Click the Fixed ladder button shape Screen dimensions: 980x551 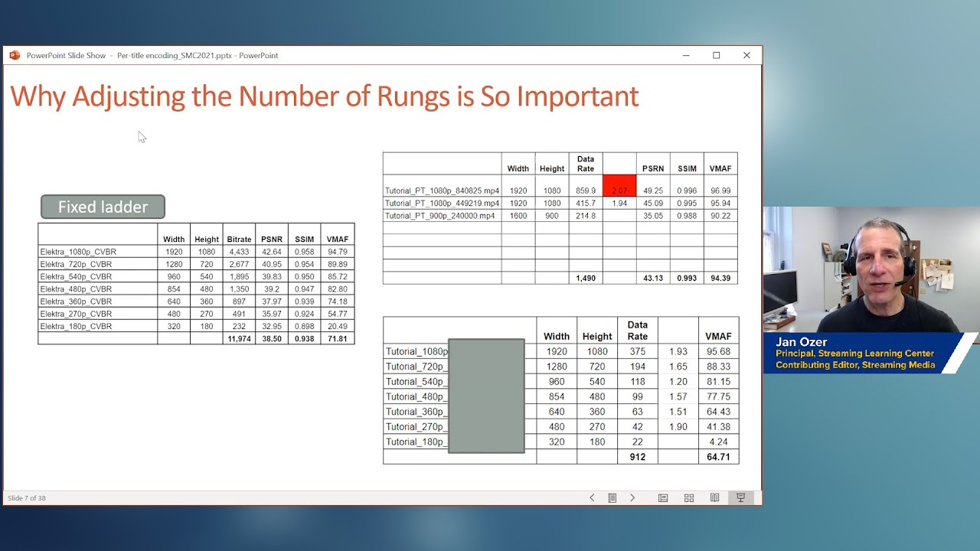(x=103, y=207)
